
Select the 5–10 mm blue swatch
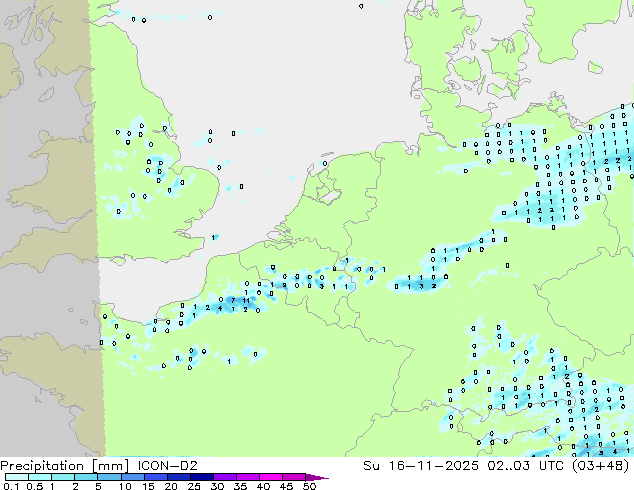(x=110, y=477)
